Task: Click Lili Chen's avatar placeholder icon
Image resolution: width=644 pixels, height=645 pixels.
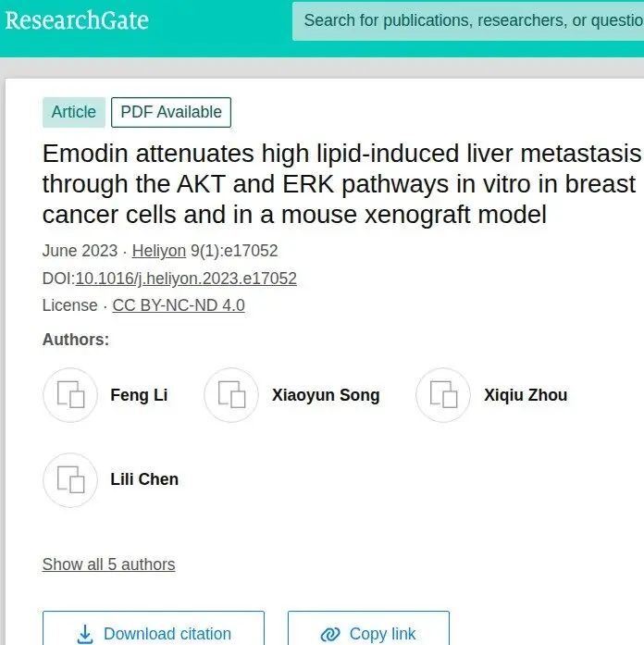Action: click(x=70, y=480)
